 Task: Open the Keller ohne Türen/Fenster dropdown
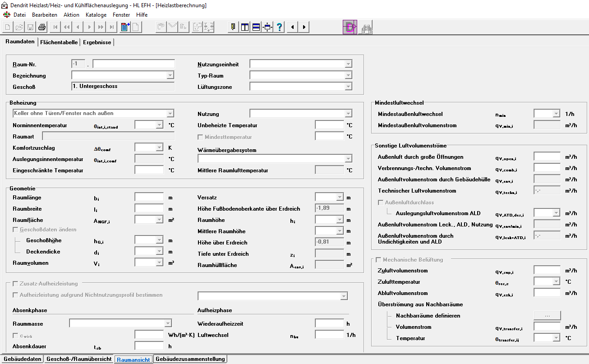tap(170, 113)
